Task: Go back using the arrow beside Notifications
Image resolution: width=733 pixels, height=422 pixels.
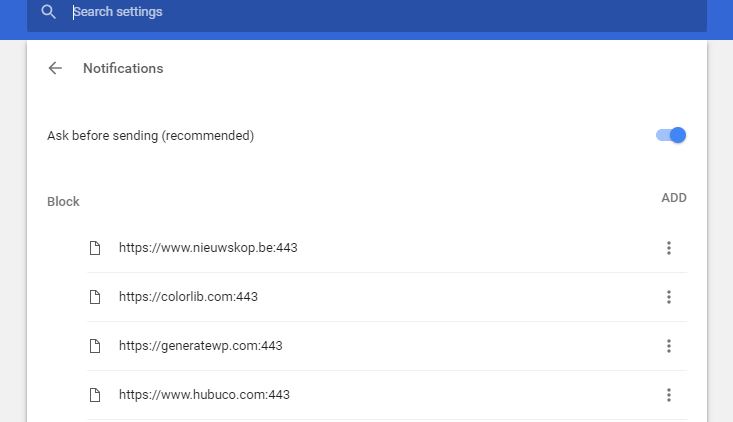Action: 55,68
